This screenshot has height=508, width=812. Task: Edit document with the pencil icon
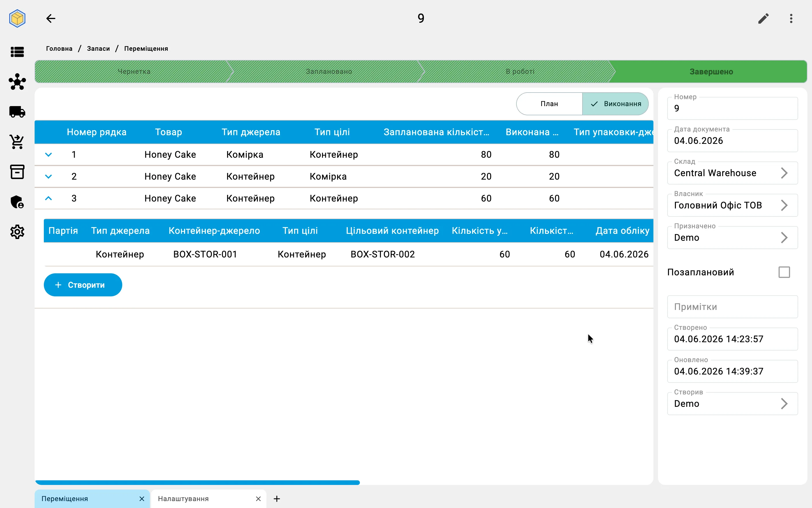763,18
